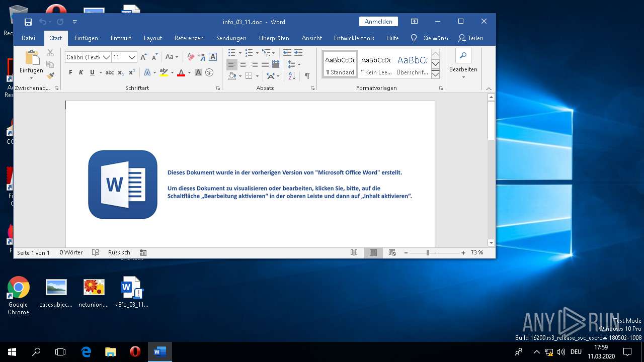Image resolution: width=644 pixels, height=362 pixels.
Task: Click the 'Sie wünschen' tell-me search field
Action: pyautogui.click(x=429, y=38)
